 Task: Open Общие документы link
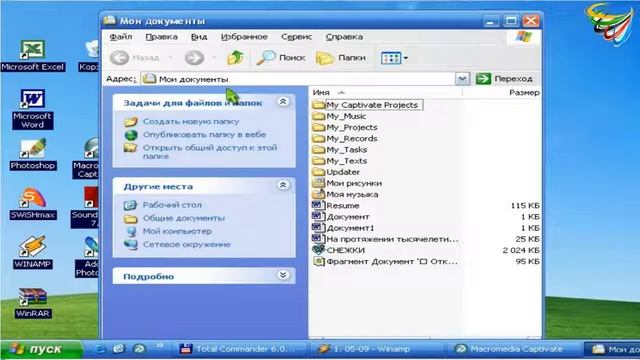tap(184, 218)
